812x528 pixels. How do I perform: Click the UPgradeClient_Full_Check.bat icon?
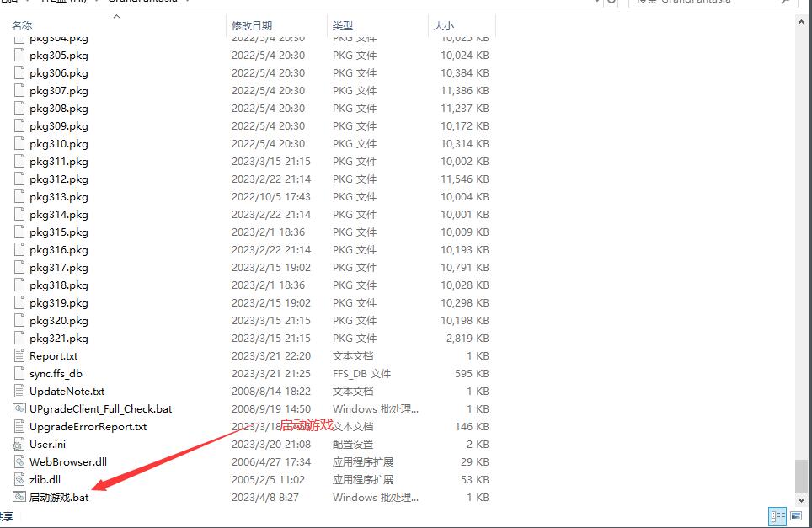tap(20, 408)
